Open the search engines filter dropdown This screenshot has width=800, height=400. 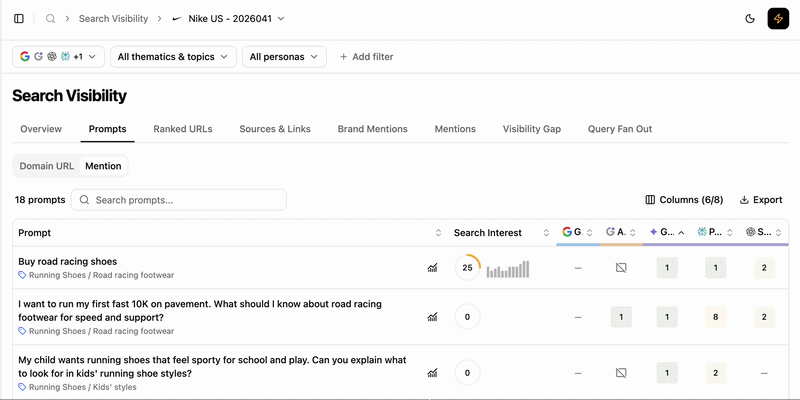58,57
